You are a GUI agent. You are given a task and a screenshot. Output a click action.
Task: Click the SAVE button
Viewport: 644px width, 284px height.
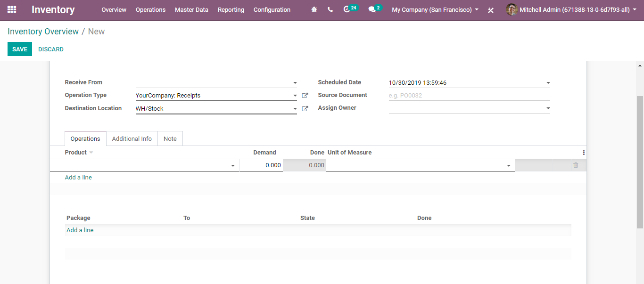point(20,49)
